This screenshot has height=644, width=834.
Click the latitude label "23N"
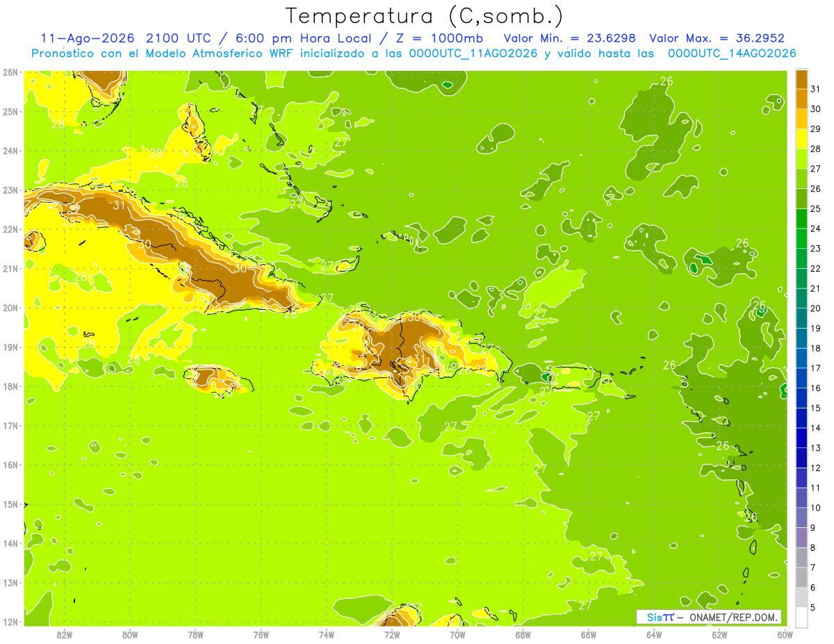pyautogui.click(x=10, y=190)
